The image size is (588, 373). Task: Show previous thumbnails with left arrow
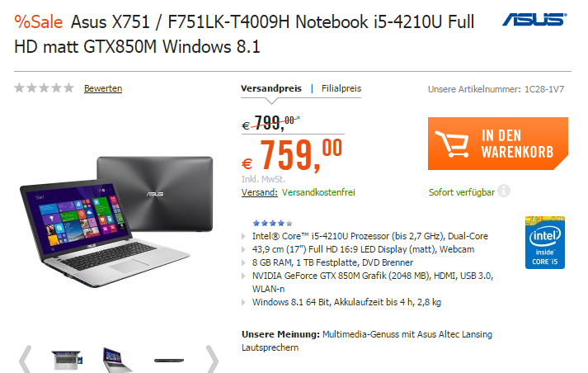[25, 359]
